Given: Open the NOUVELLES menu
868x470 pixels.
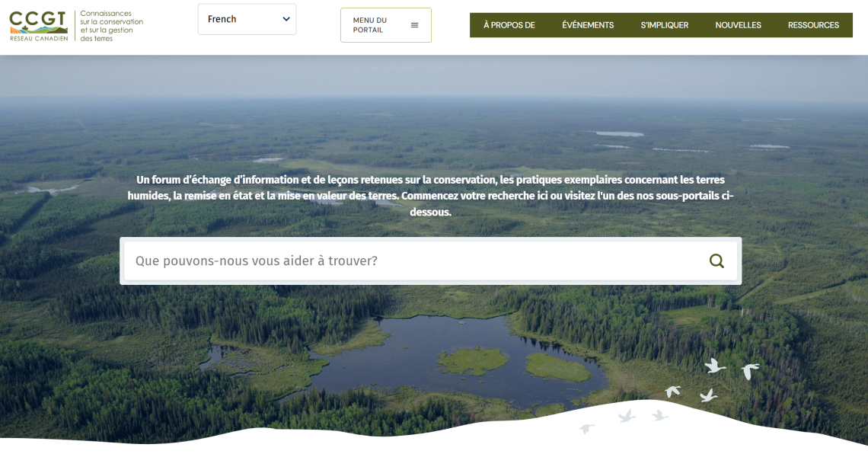Looking at the screenshot, I should (x=738, y=24).
